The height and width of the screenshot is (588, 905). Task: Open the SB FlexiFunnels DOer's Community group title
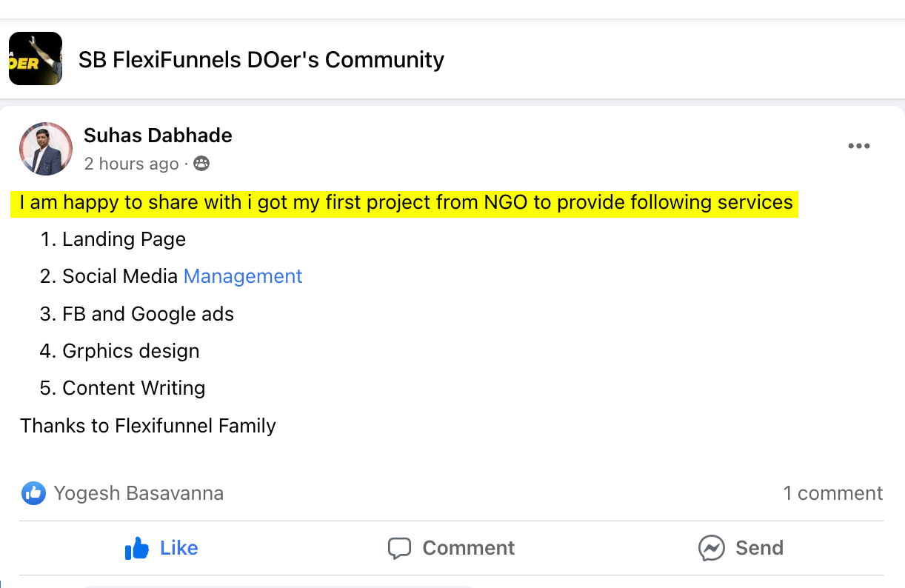[261, 59]
